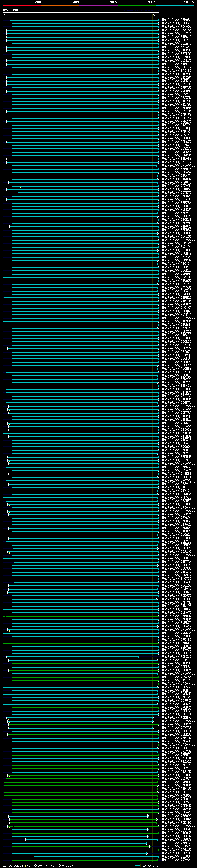
Task: Click hit label UniRef100_Q4X290
Action: (177, 78)
